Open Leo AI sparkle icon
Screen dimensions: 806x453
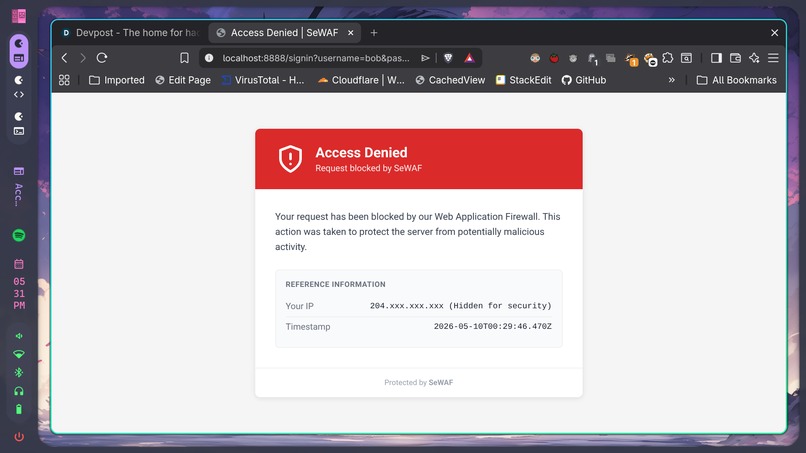point(754,58)
